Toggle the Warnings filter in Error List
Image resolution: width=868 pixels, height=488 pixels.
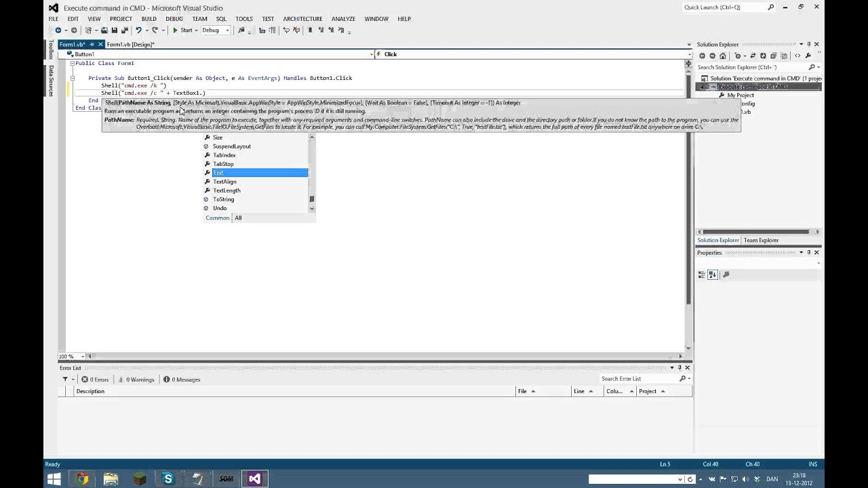[x=136, y=380]
